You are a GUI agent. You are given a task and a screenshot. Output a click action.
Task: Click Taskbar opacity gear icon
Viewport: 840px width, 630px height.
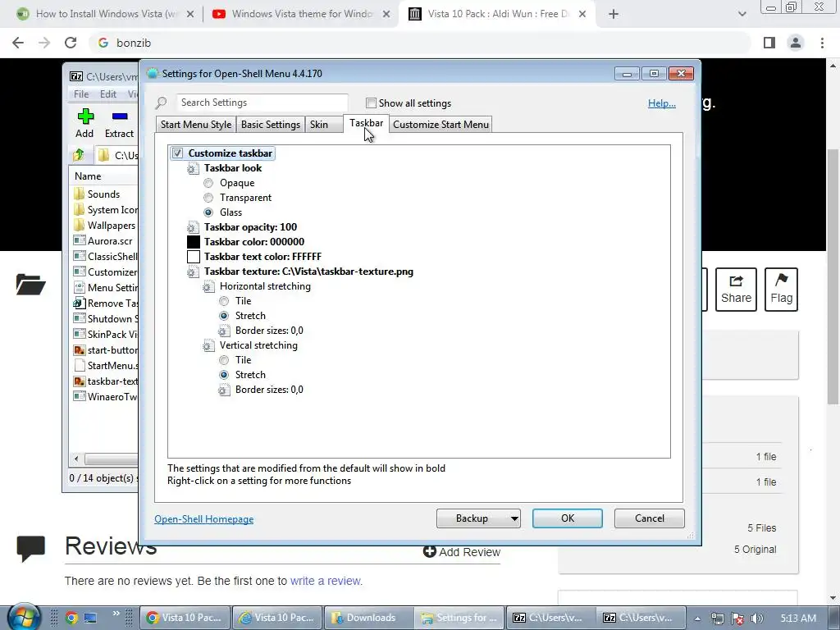(x=193, y=228)
